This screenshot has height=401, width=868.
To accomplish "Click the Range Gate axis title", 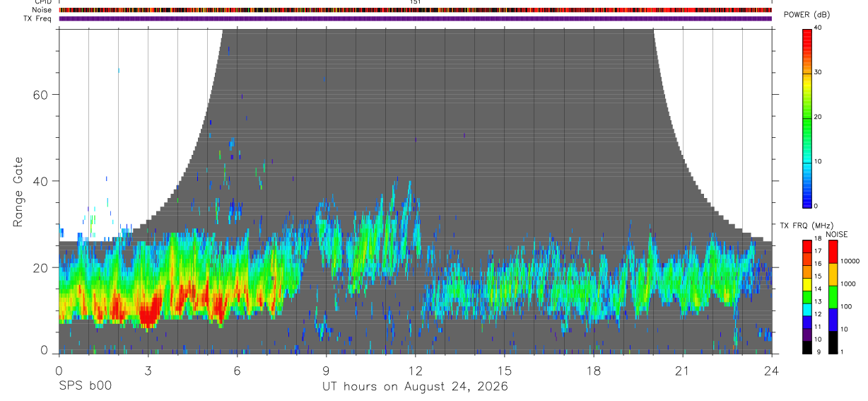I will pos(18,192).
